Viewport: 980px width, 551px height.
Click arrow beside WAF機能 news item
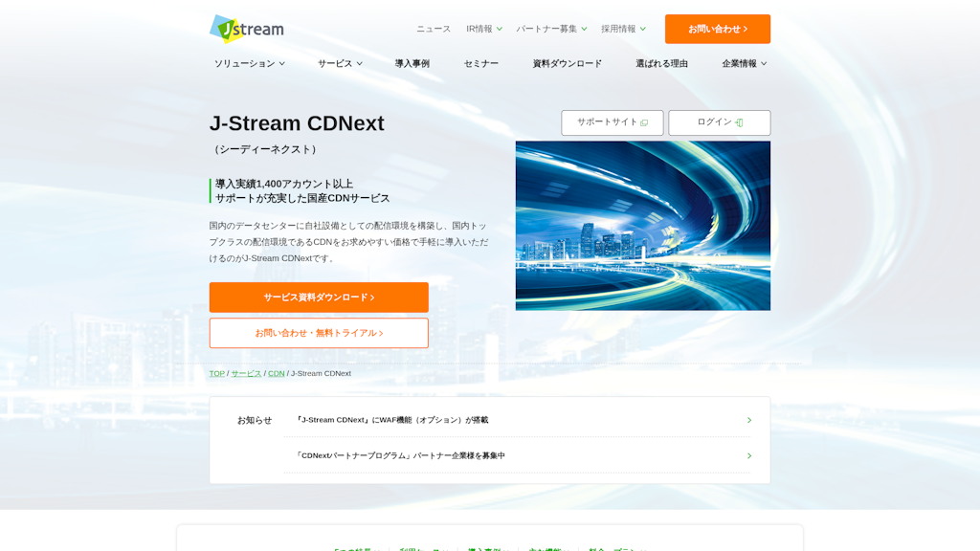coord(748,420)
